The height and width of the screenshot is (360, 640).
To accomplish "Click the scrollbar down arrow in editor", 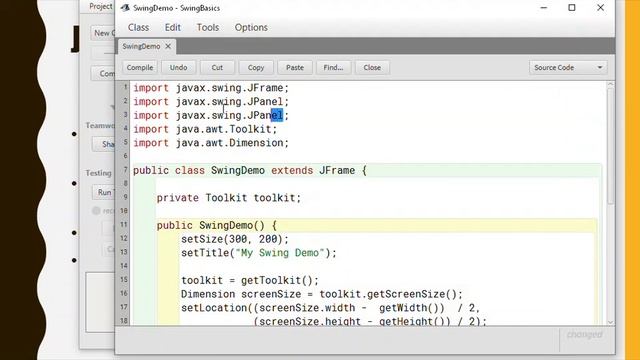I will (610, 322).
